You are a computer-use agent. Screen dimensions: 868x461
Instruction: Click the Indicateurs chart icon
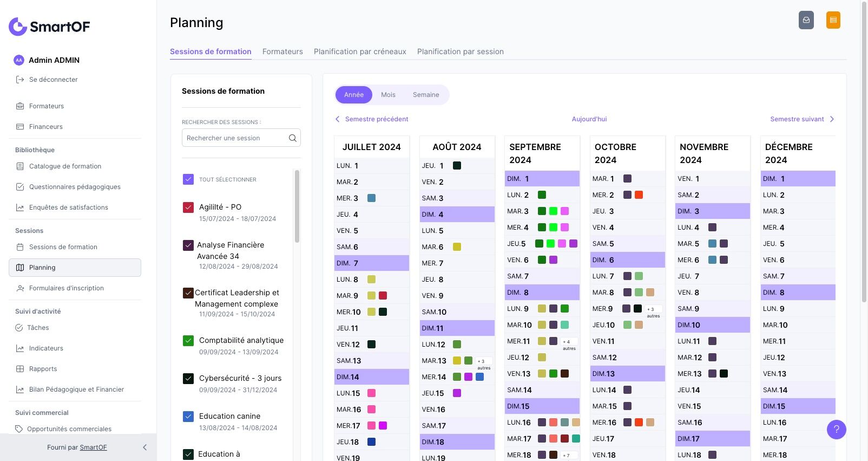pyautogui.click(x=20, y=348)
